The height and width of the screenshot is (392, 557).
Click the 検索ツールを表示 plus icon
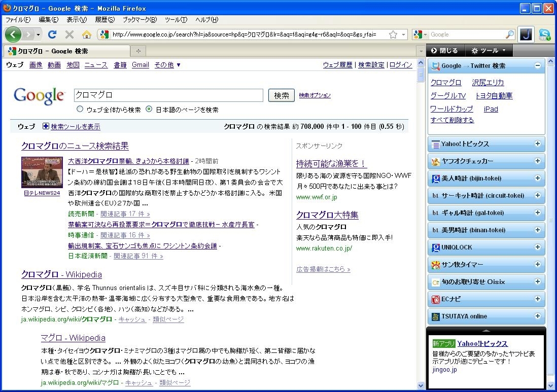[x=46, y=126]
